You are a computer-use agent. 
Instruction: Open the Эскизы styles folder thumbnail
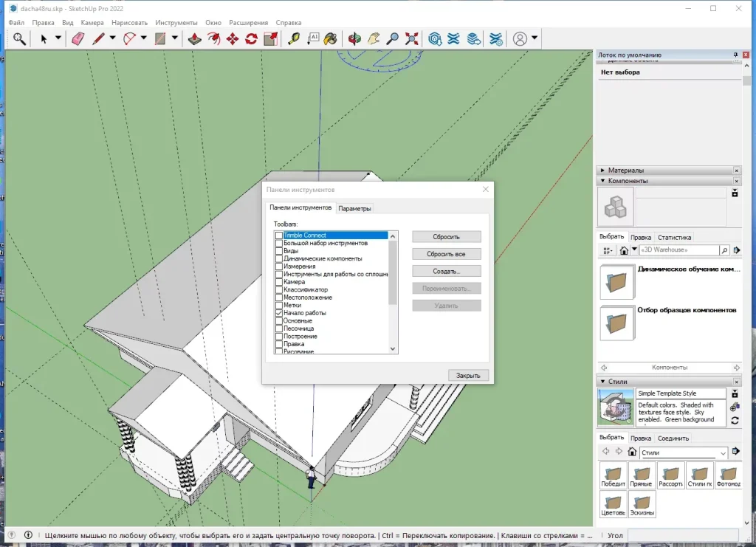coord(641,504)
